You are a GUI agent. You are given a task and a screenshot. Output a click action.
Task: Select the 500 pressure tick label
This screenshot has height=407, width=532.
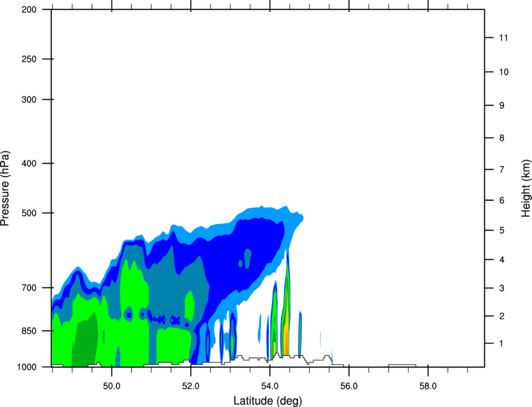[x=29, y=213]
